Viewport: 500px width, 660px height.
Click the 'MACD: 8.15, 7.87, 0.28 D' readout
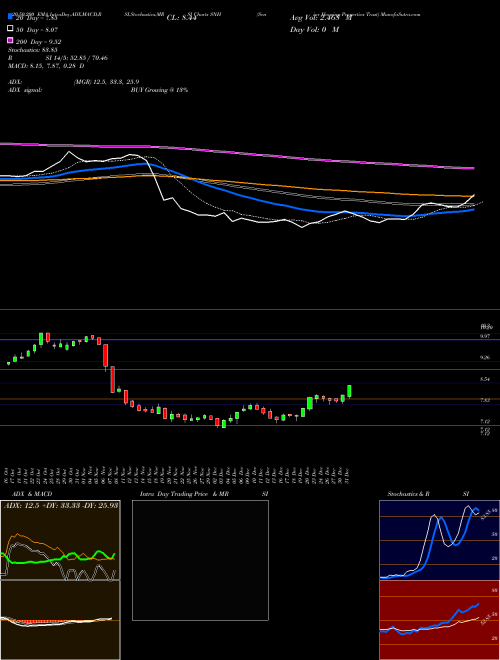46,66
